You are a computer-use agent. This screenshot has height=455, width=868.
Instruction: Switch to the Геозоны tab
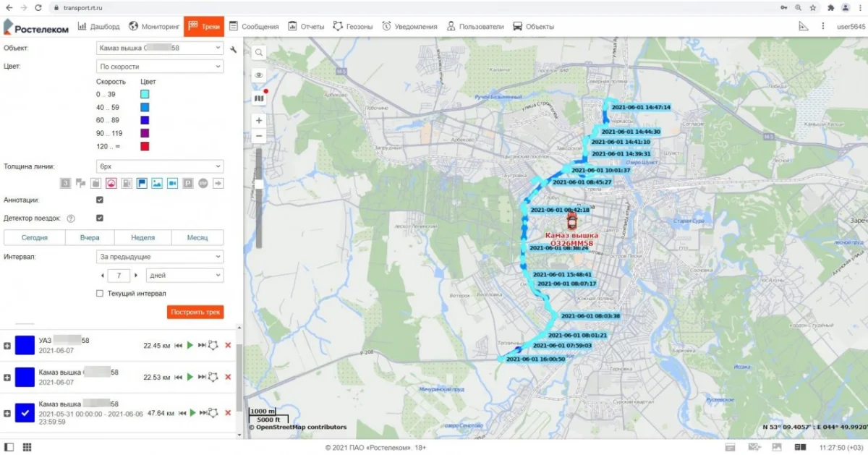(353, 27)
